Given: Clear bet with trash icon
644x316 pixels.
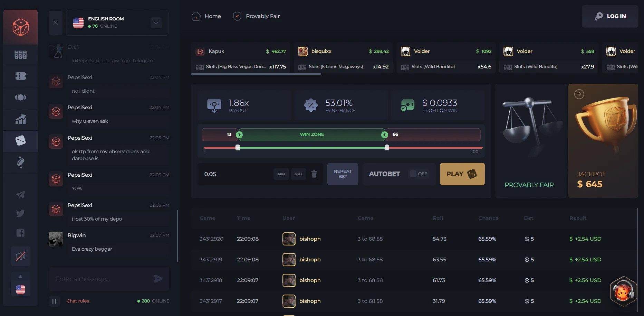Looking at the screenshot, I should (314, 174).
